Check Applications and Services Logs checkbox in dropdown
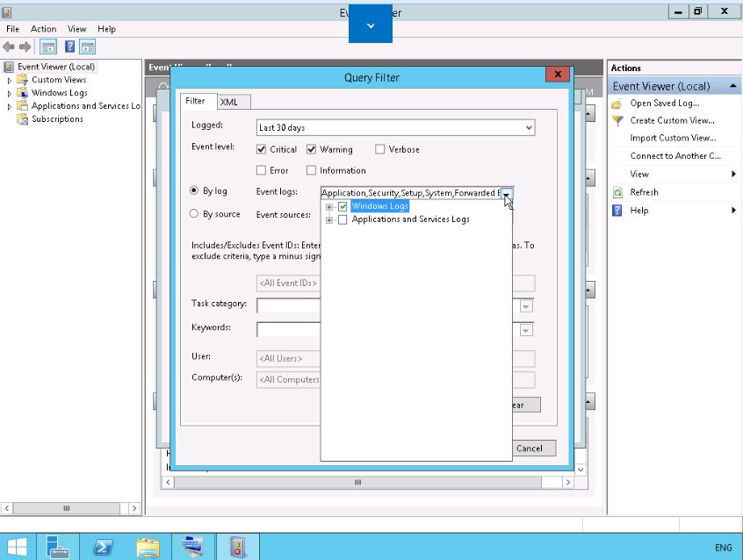 coord(343,219)
